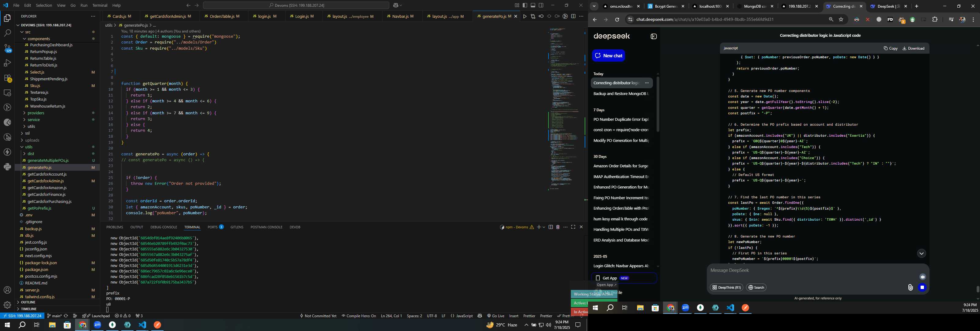The image size is (980, 331).
Task: Click New chat button in DeepSeek
Action: pyautogui.click(x=608, y=55)
